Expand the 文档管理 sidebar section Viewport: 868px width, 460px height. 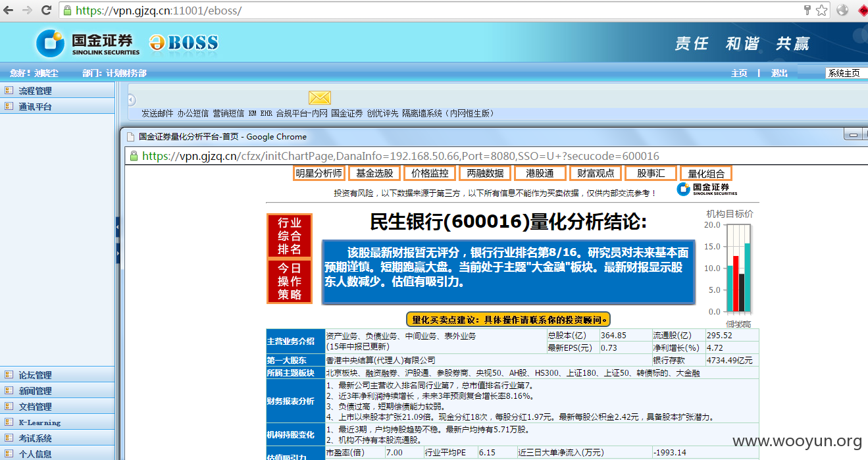click(57, 406)
